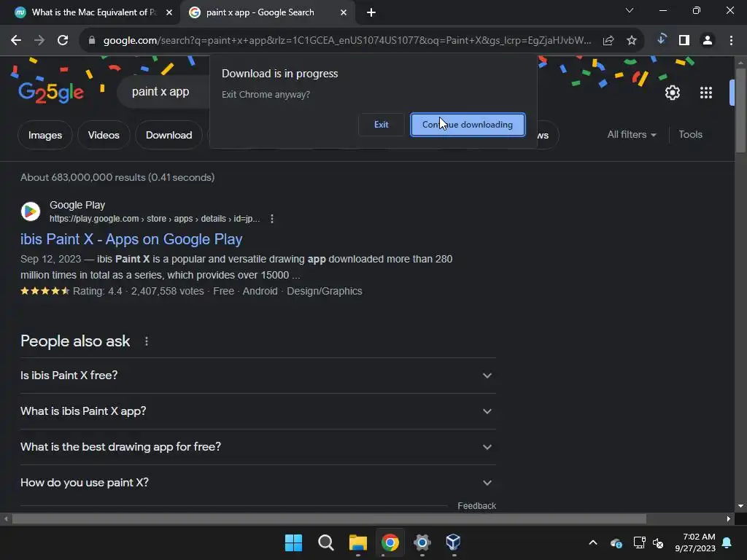Open Google quick settings gear

pyautogui.click(x=672, y=93)
